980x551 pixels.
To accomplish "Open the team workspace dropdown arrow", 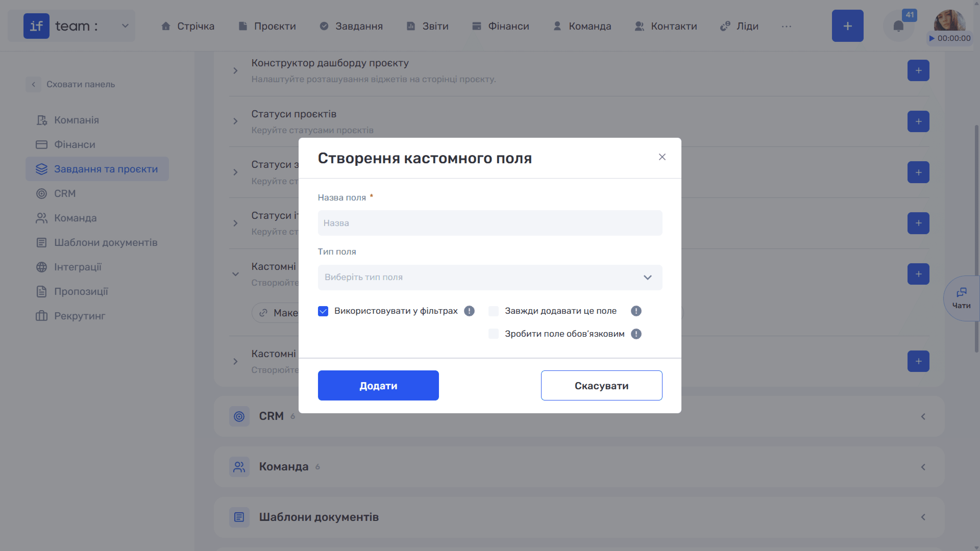I will click(125, 26).
